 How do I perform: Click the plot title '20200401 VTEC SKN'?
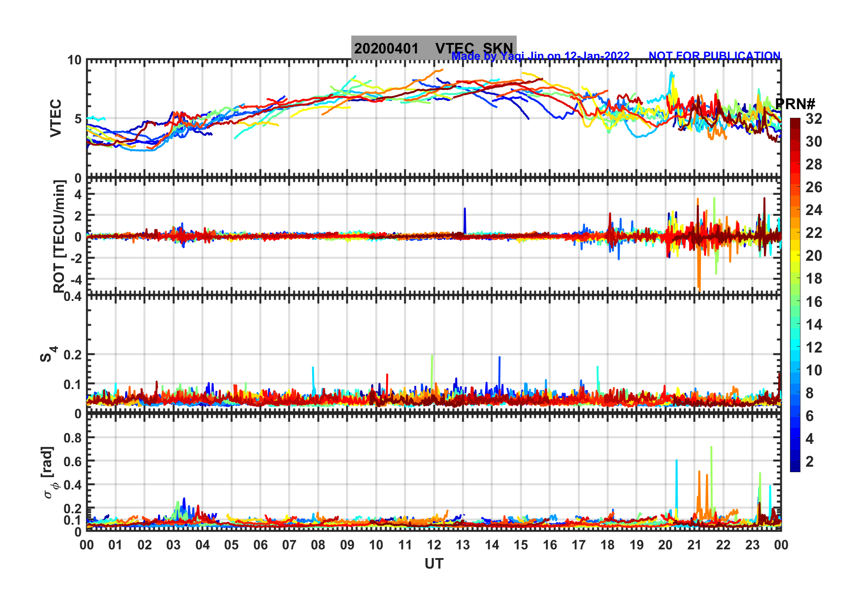pos(434,48)
